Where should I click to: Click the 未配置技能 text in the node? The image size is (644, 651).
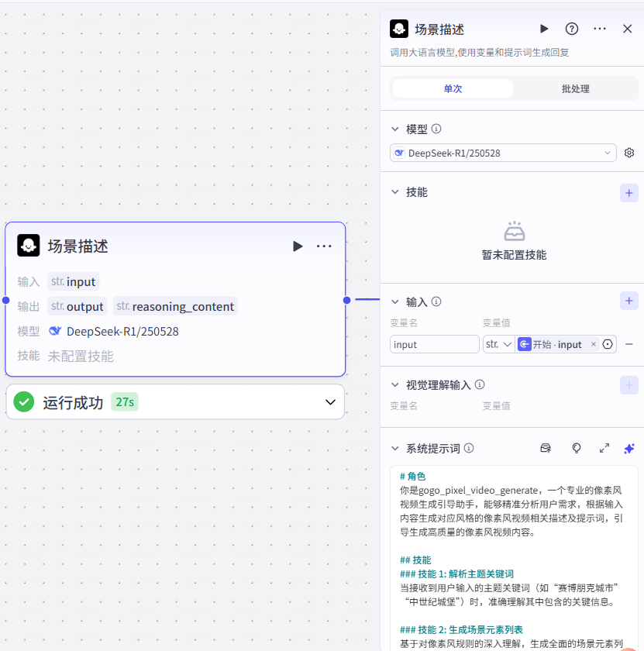click(81, 356)
